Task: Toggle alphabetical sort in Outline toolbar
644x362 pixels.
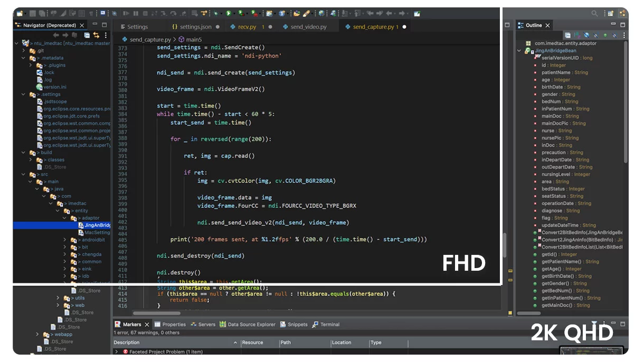Action: (x=577, y=35)
